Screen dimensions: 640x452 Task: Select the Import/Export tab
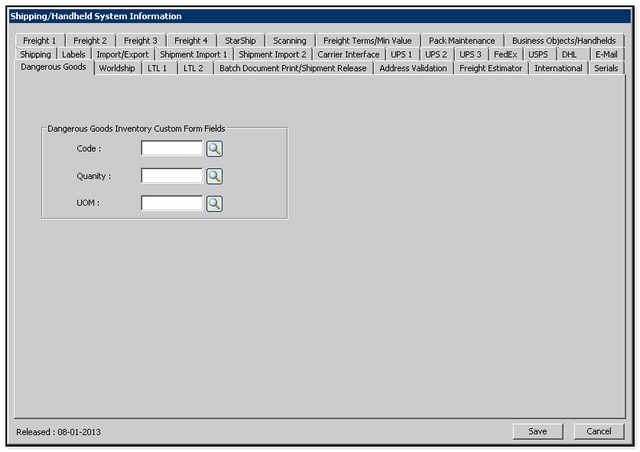click(x=122, y=54)
